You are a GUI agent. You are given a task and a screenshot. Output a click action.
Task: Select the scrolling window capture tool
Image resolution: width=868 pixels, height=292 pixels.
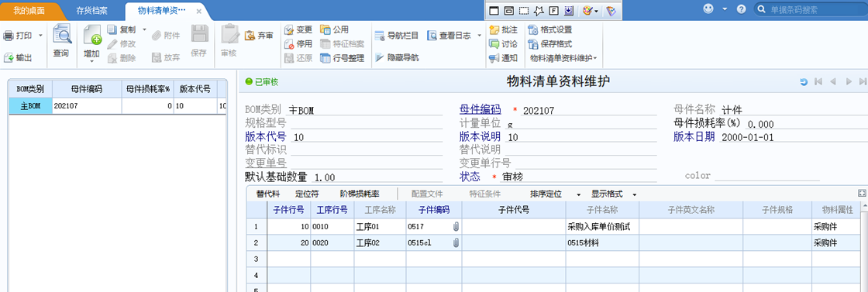[569, 11]
